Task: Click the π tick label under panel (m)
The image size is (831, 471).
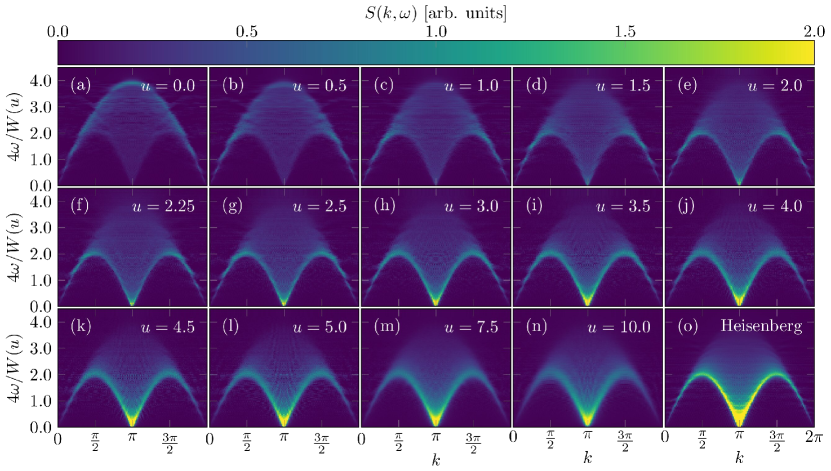Action: click(x=436, y=437)
